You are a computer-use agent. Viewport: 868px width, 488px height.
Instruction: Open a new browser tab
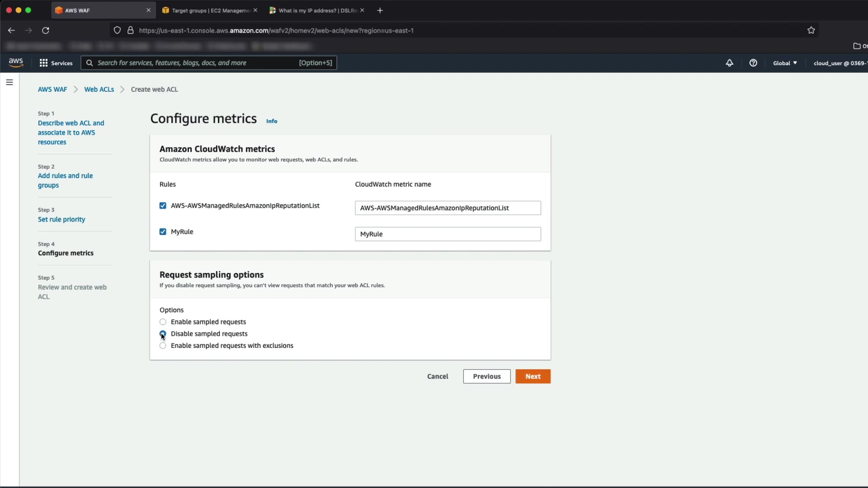coord(380,10)
